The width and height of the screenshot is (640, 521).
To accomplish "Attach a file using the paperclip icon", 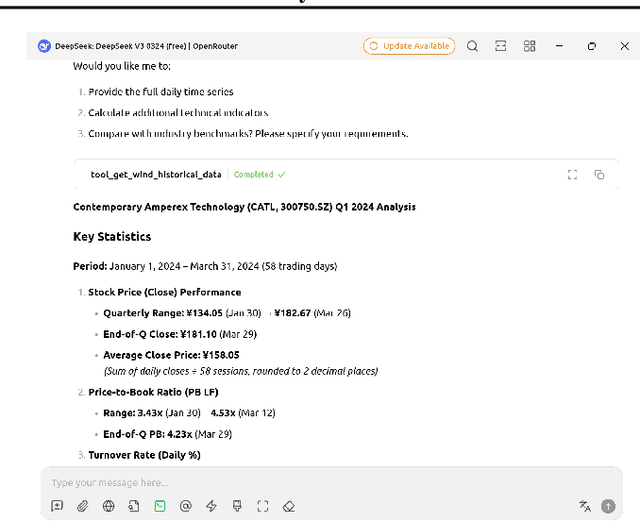I will click(x=83, y=506).
